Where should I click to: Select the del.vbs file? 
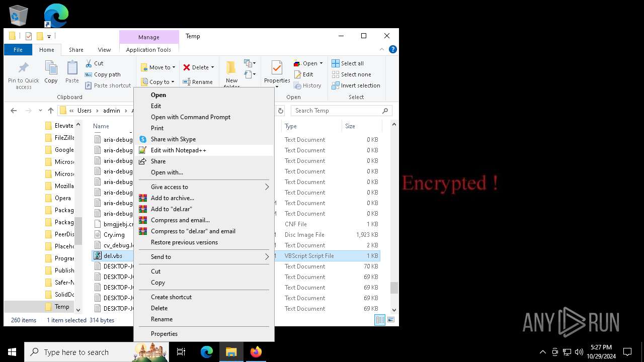pyautogui.click(x=113, y=256)
